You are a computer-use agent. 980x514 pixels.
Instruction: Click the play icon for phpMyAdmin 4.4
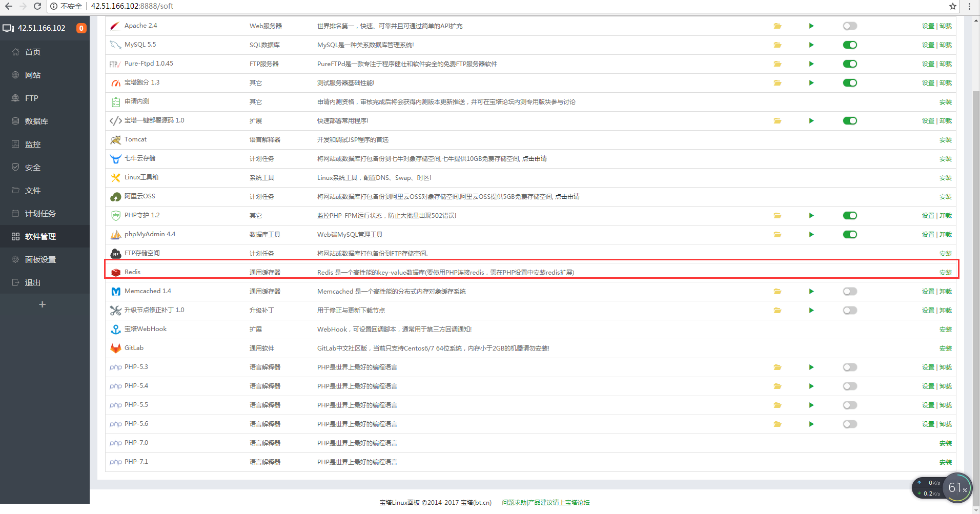[811, 235]
